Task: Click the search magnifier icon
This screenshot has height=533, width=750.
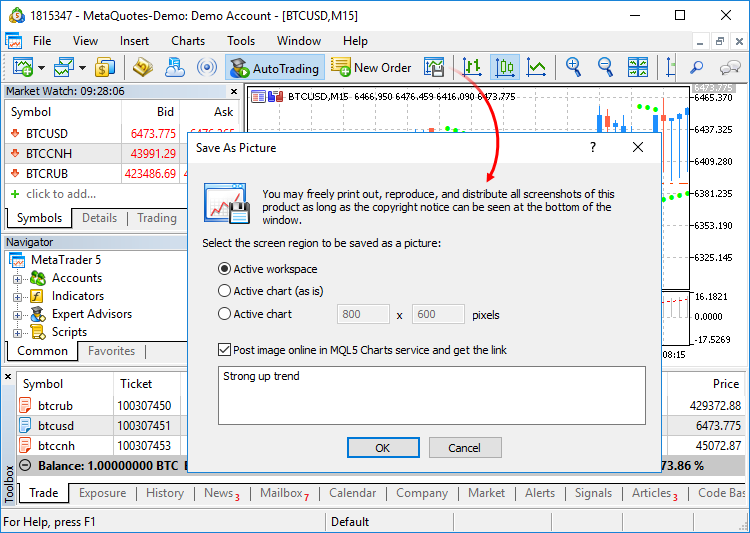Action: [697, 68]
